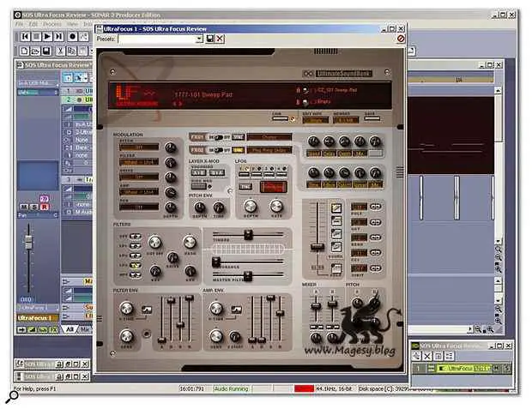532x409 pixels.
Task: Open the File menu in SONAR
Action: coord(19,24)
